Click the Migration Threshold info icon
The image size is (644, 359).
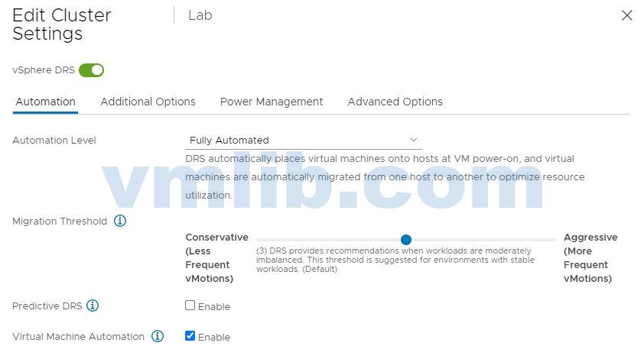point(120,222)
